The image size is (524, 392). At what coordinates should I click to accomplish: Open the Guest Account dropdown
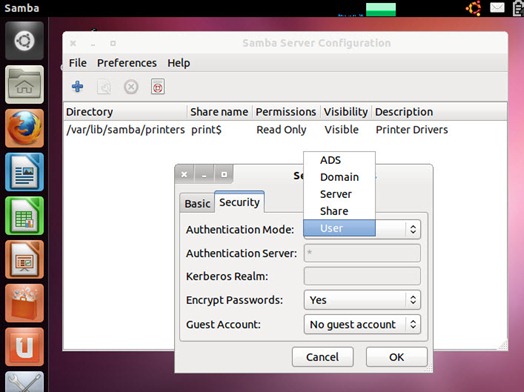[362, 324]
